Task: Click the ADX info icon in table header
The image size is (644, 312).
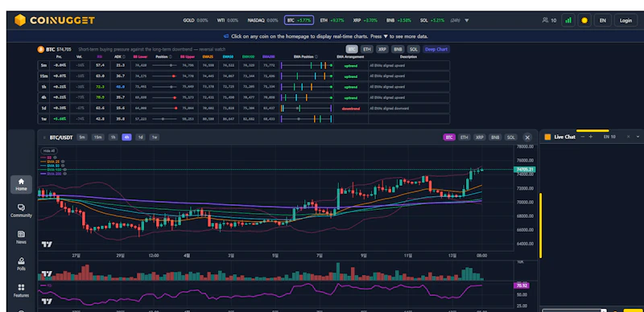Action: point(125,56)
